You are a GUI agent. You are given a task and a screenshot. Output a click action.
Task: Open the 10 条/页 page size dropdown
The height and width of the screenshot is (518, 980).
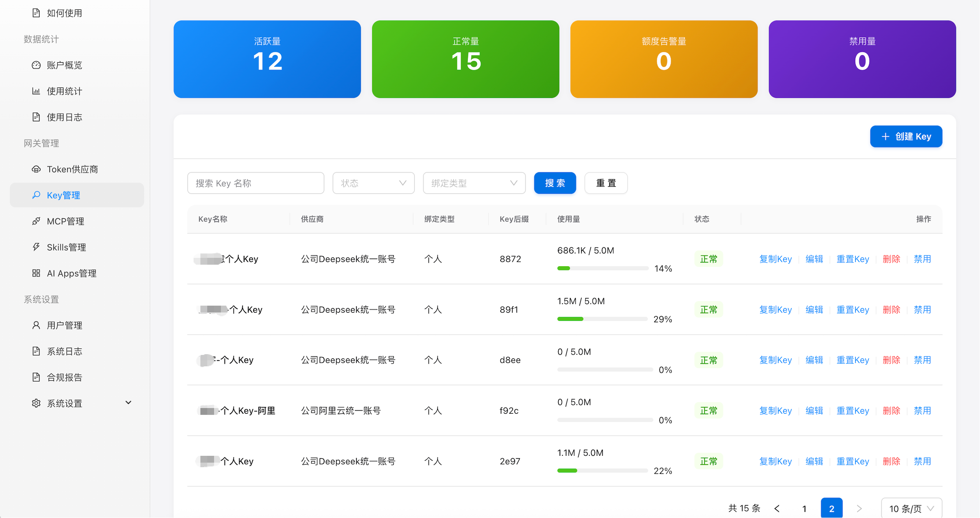pyautogui.click(x=912, y=509)
